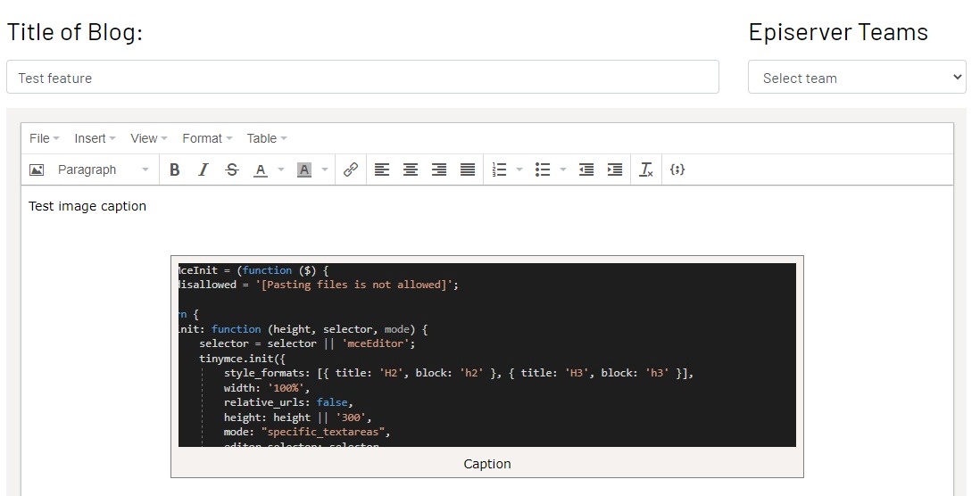Toggle strikethrough formatting

tap(232, 169)
